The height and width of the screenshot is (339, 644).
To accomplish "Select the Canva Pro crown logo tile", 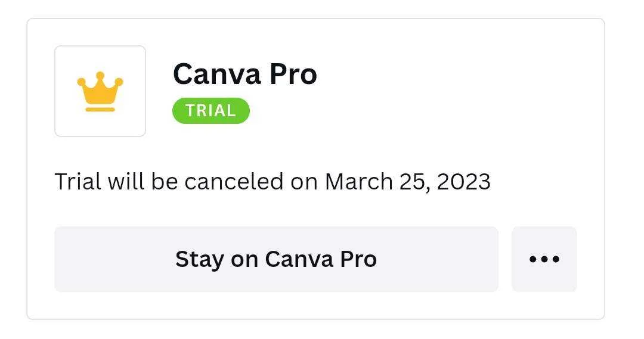I will [x=100, y=91].
